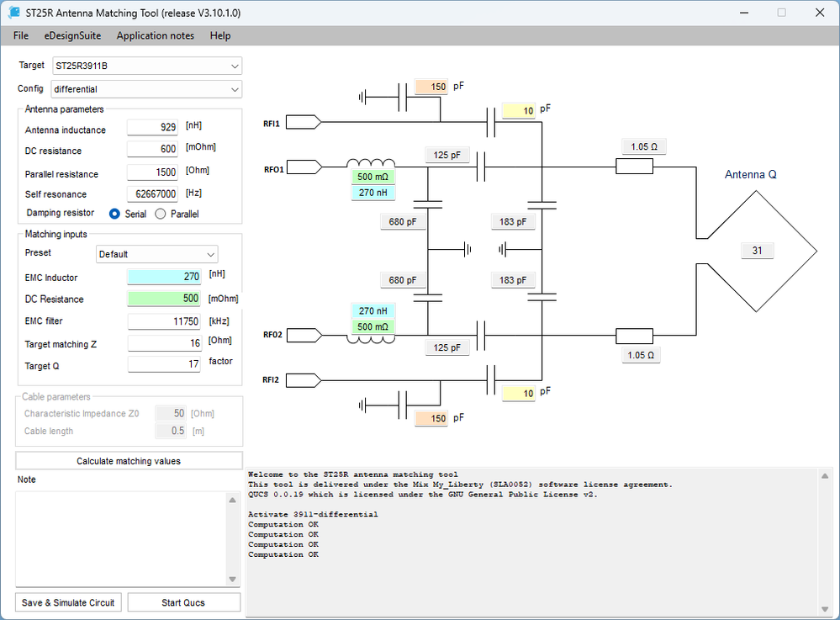Open the Help menu
This screenshot has width=840, height=620.
pyautogui.click(x=220, y=36)
